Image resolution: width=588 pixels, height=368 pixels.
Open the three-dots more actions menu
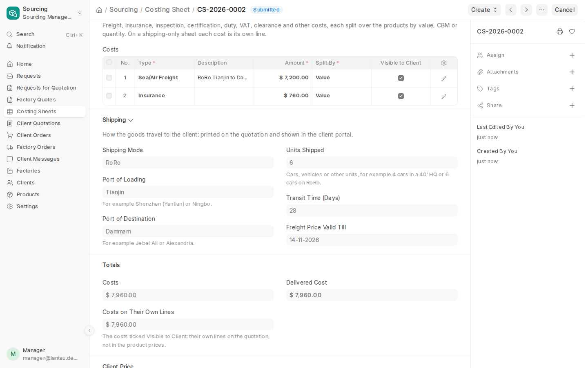[542, 10]
